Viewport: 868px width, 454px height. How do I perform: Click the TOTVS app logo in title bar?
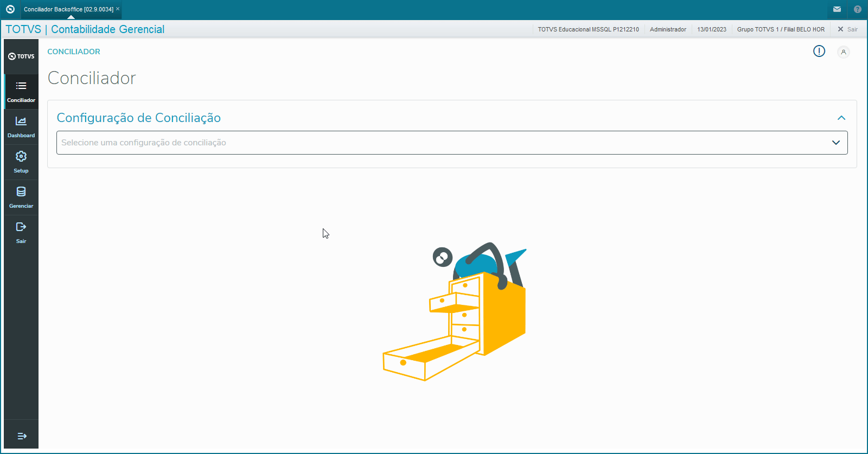coord(10,9)
